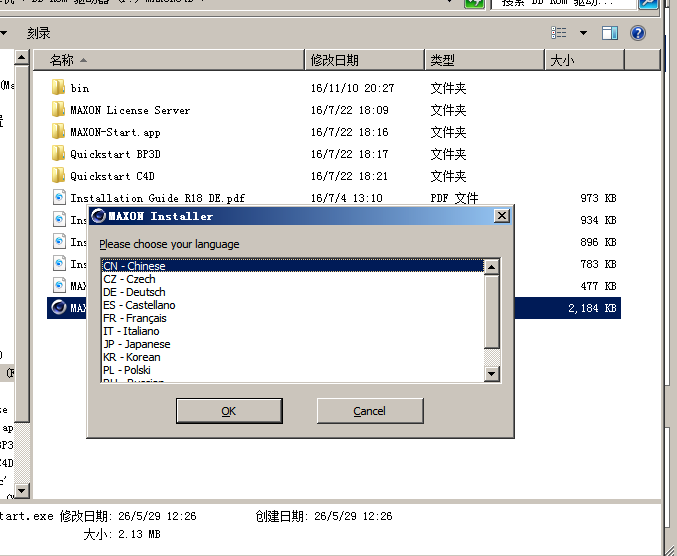Image resolution: width=677 pixels, height=556 pixels.
Task: Click the language list scrollbar thumb
Action: (x=492, y=312)
